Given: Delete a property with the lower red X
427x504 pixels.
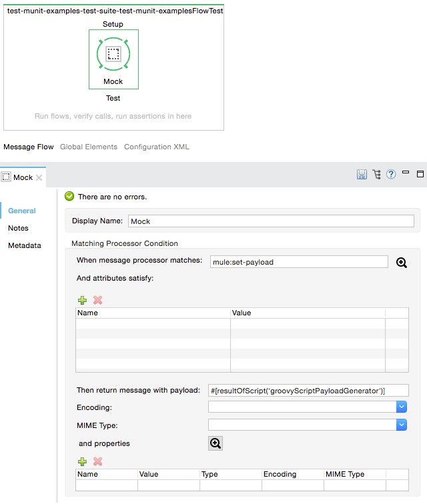Looking at the screenshot, I should click(x=97, y=461).
